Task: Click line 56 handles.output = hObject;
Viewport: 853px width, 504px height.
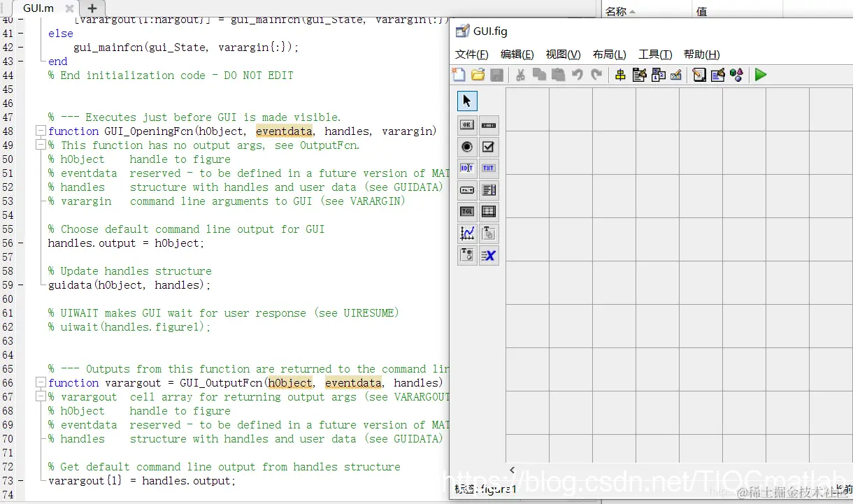Action: pyautogui.click(x=126, y=243)
